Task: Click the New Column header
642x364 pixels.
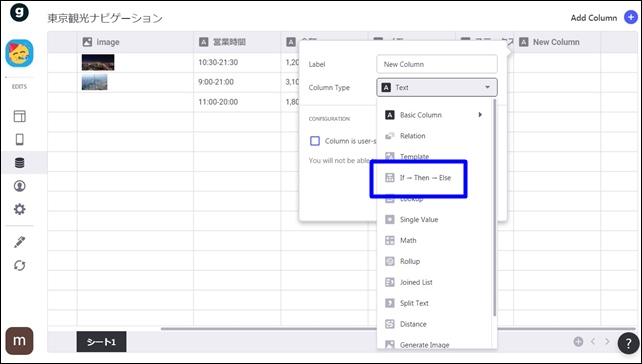Action: [557, 42]
